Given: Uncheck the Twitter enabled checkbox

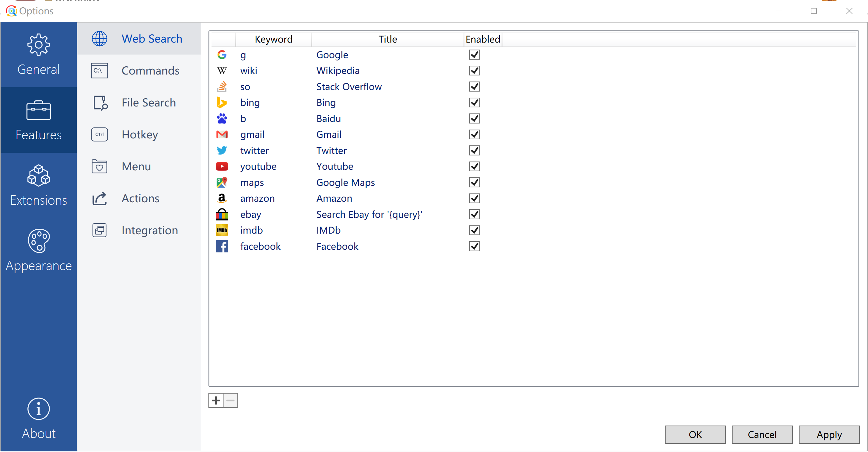Looking at the screenshot, I should pyautogui.click(x=474, y=151).
